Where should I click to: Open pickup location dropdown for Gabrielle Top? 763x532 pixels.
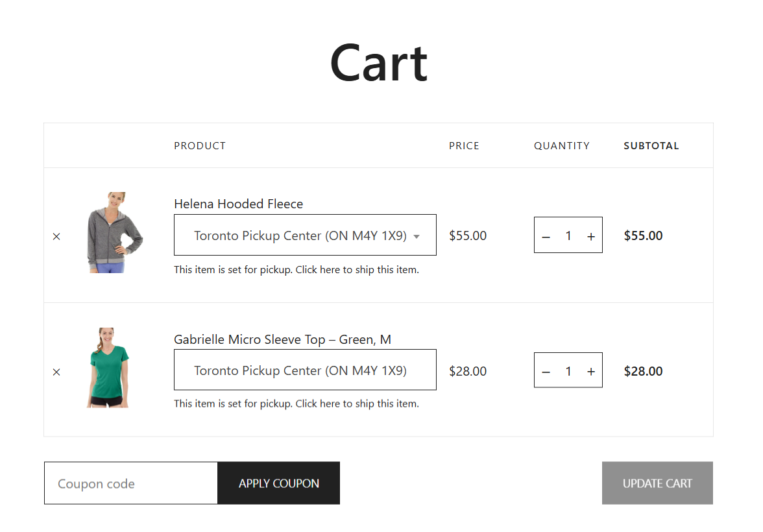(305, 370)
